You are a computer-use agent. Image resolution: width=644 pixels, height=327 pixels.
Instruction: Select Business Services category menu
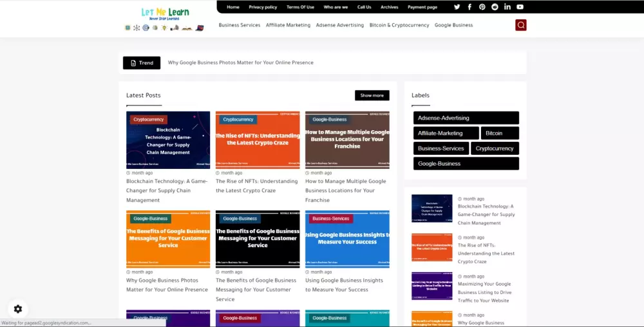coord(240,25)
